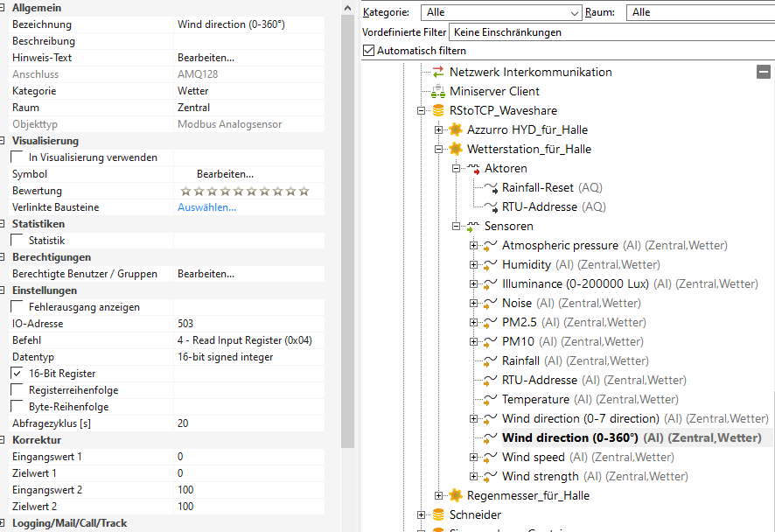Click the Aktoren group icon

pyautogui.click(x=473, y=169)
